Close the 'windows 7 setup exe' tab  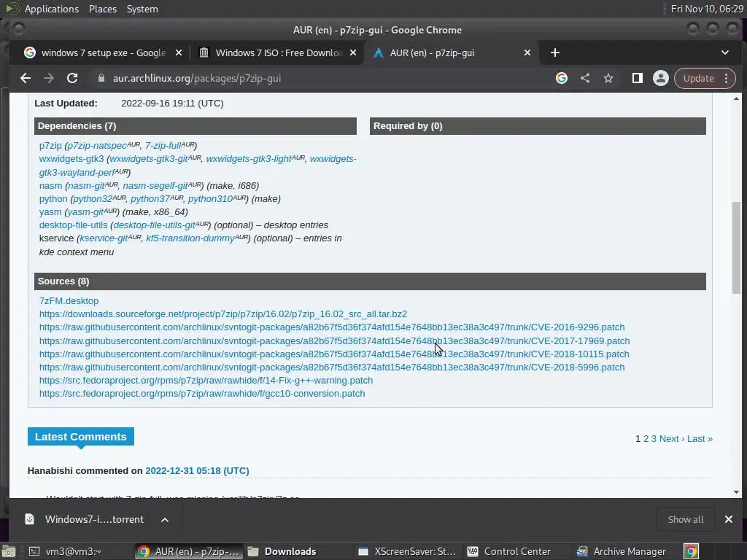coord(179,52)
